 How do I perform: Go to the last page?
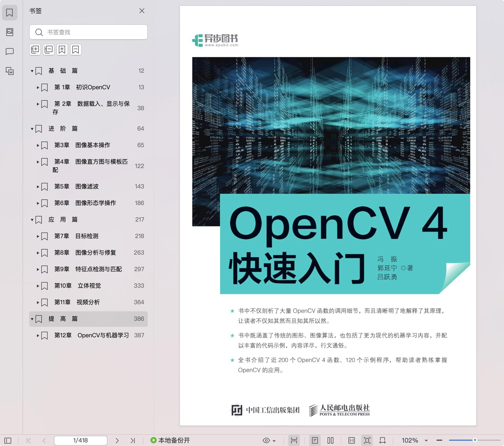tap(133, 440)
